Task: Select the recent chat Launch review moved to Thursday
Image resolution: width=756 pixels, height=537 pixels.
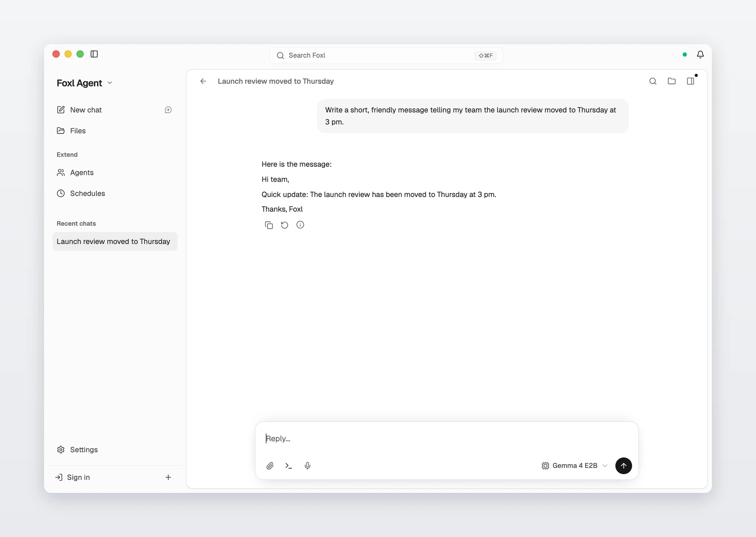Action: click(x=115, y=241)
